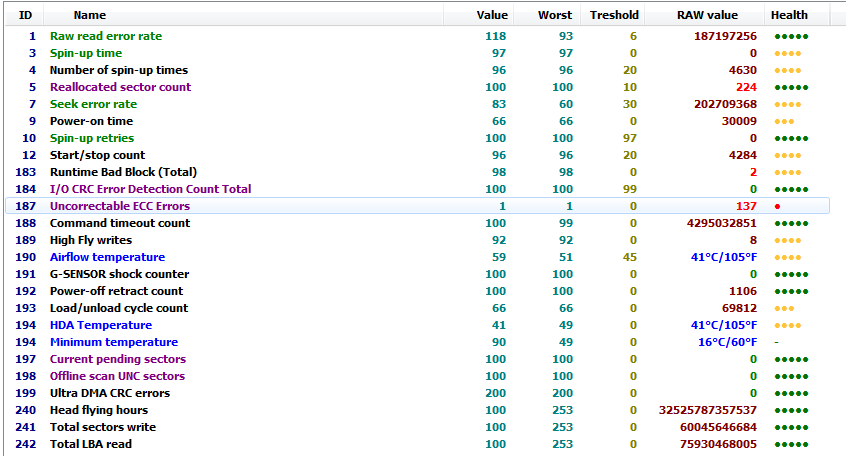Click the red RAW value 224
The height and width of the screenshot is (456, 846).
click(x=746, y=87)
